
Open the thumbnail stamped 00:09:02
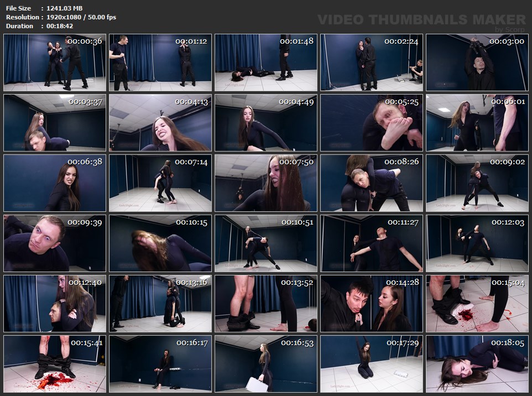(477, 183)
